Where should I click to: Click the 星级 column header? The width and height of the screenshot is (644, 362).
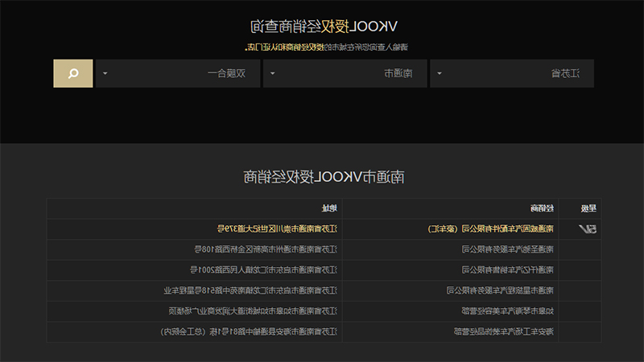[x=588, y=208]
